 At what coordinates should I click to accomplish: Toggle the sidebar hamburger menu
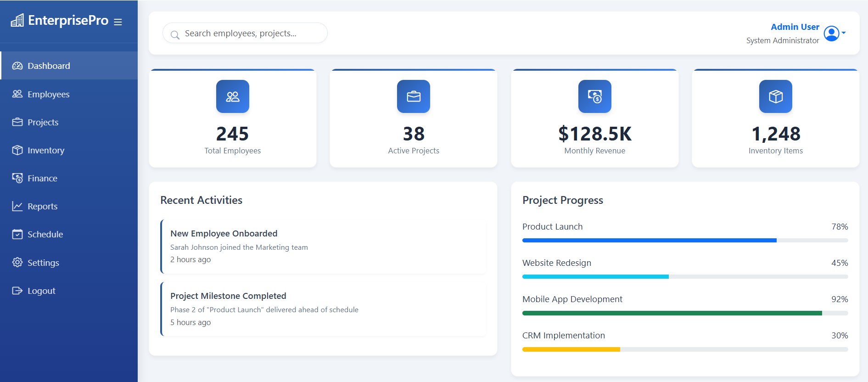pyautogui.click(x=118, y=22)
